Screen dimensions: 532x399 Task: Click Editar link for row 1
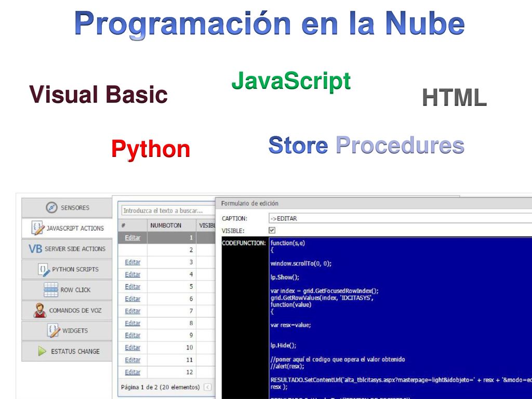tap(132, 238)
